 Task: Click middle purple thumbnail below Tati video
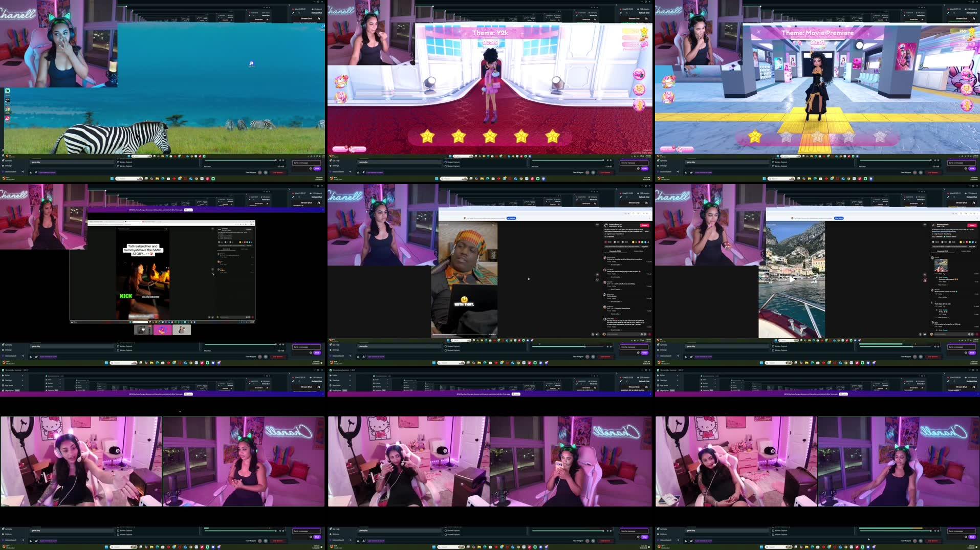tap(162, 330)
